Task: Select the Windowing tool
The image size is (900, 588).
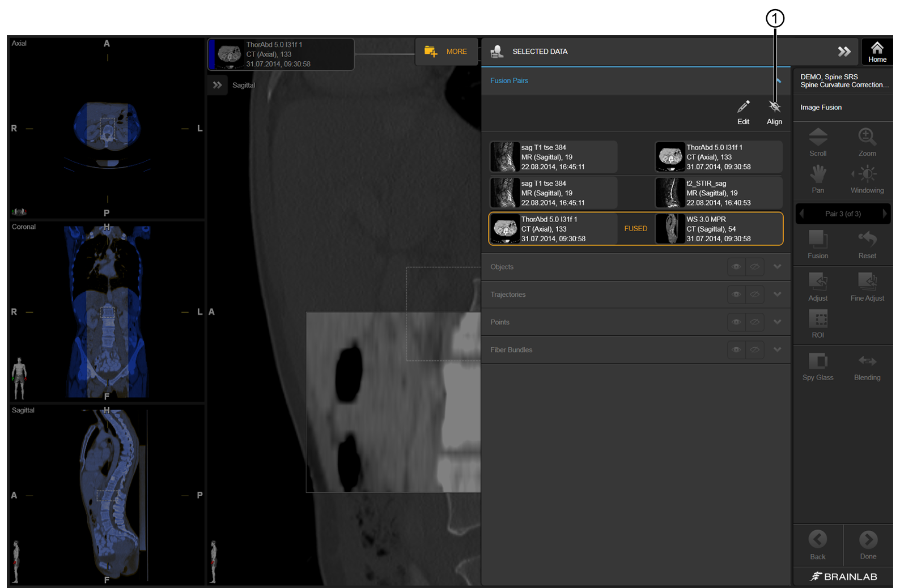Action: tap(867, 178)
